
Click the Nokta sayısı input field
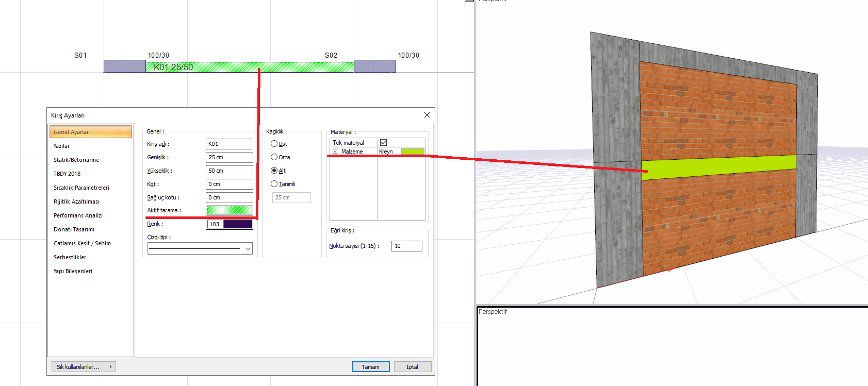click(406, 246)
